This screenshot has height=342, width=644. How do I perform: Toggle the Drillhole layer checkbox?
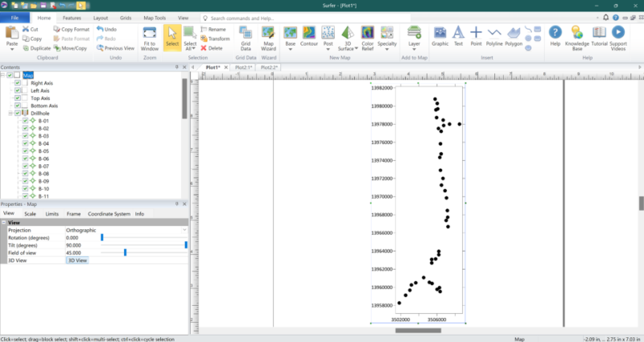click(18, 113)
